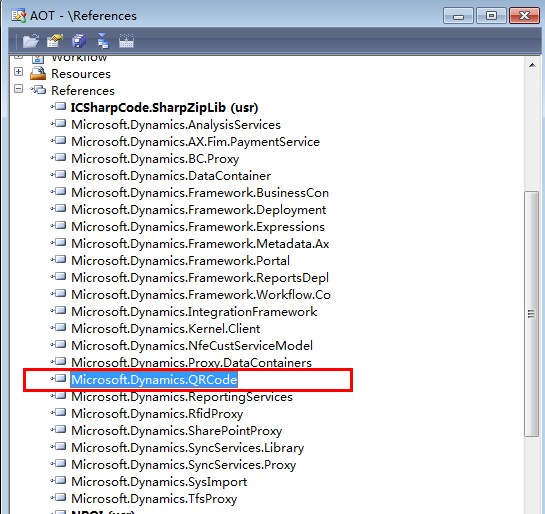Click icon beside Microsoft.Dynamics.BC.Proxy
This screenshot has width=545, height=514.
coord(58,157)
